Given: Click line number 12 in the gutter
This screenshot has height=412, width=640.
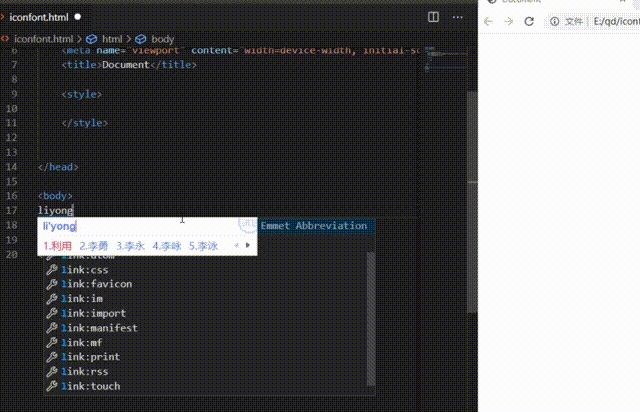Looking at the screenshot, I should 12,138.
